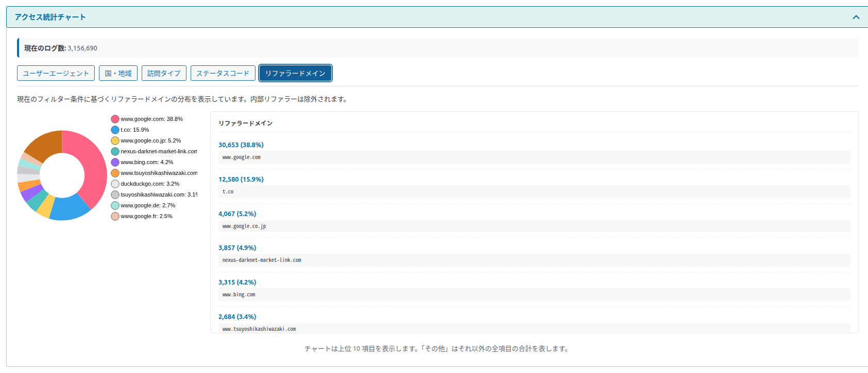
Task: Click the count 4,067 (5.2%)
Action: coord(237,214)
